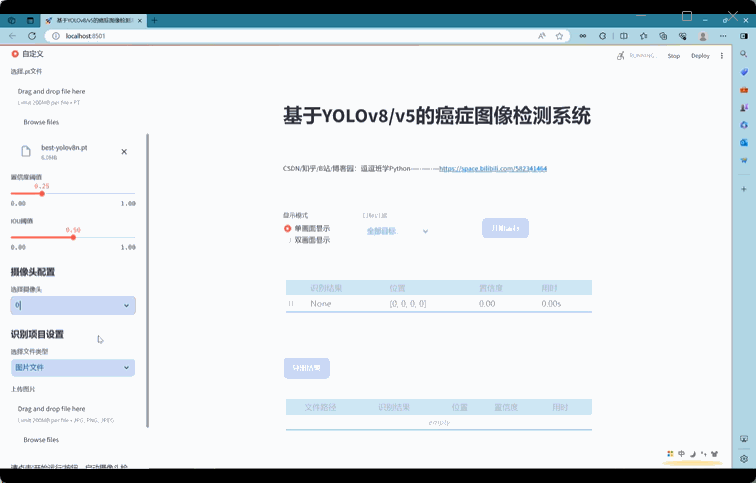The width and height of the screenshot is (756, 483).
Task: Click the 识别结果 column header in first table
Action: point(326,288)
